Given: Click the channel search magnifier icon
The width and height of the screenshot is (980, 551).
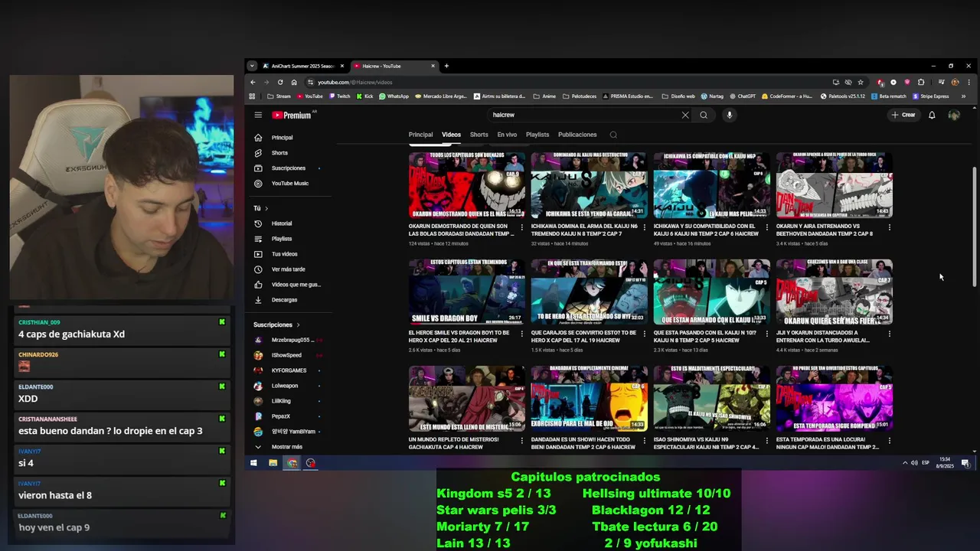Looking at the screenshot, I should (x=613, y=135).
